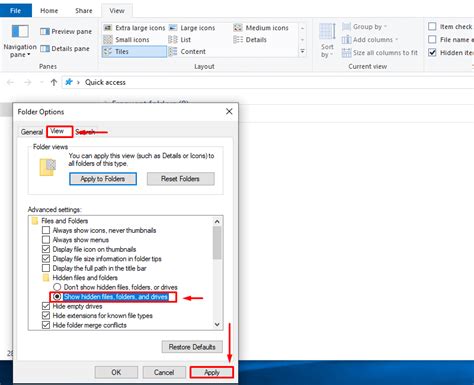Viewport: 474px width, 385px height.
Task: Uncheck Hide empty drives
Action: (x=46, y=306)
